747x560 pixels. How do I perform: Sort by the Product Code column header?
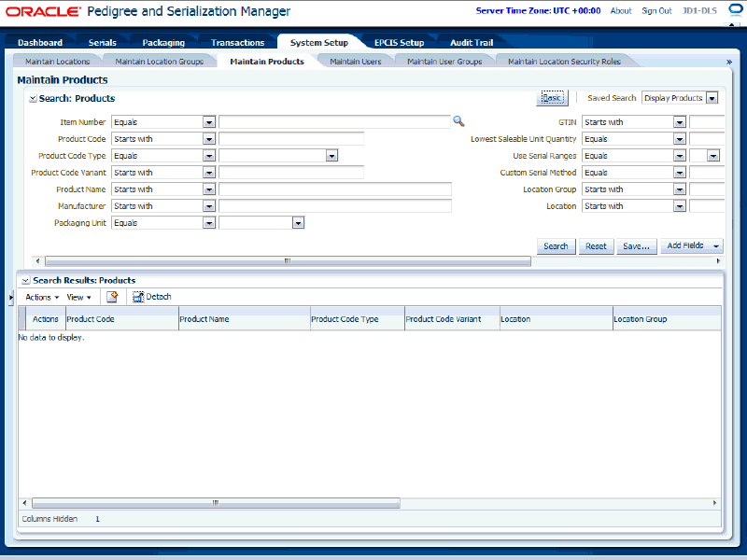tap(121, 319)
